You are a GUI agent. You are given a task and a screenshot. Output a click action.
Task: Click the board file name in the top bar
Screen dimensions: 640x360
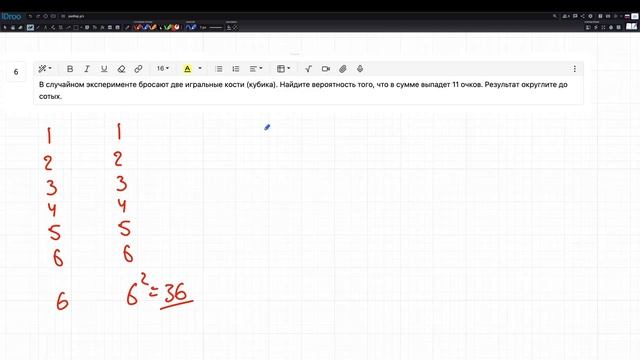click(76, 16)
